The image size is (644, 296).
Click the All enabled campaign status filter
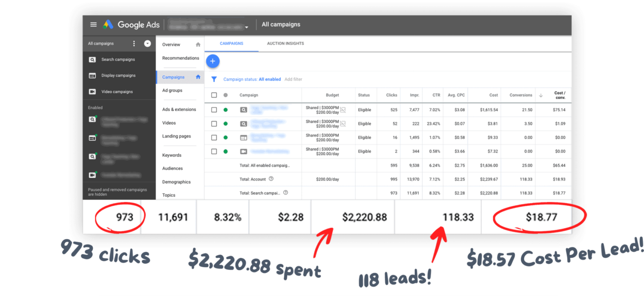pos(269,79)
